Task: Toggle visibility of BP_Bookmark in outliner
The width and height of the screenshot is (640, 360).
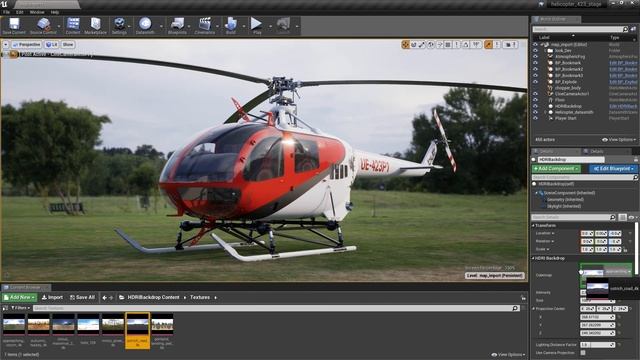Action: coord(535,63)
